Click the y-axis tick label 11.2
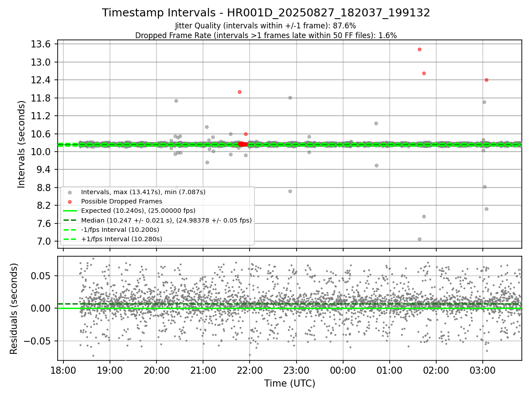 42,116
